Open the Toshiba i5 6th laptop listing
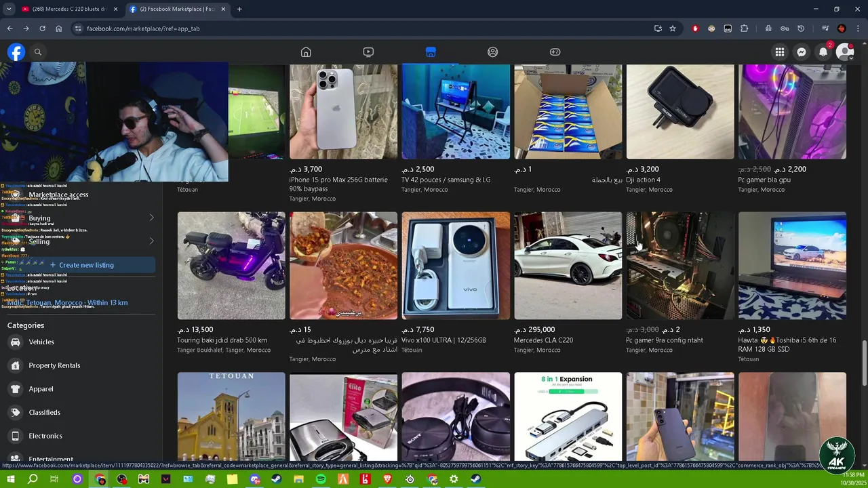Image resolution: width=868 pixels, height=488 pixels. 792,287
